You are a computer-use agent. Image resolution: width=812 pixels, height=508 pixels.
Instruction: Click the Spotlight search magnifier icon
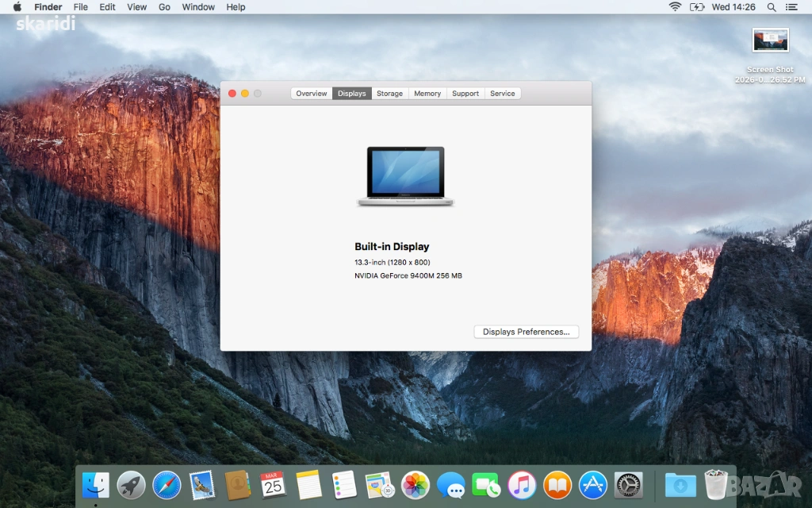pos(772,7)
